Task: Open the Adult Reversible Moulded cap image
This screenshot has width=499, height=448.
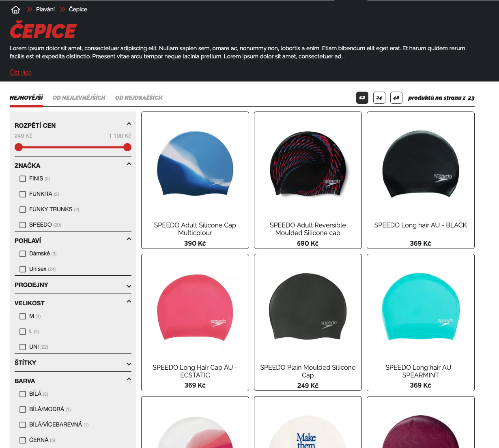Action: [308, 164]
